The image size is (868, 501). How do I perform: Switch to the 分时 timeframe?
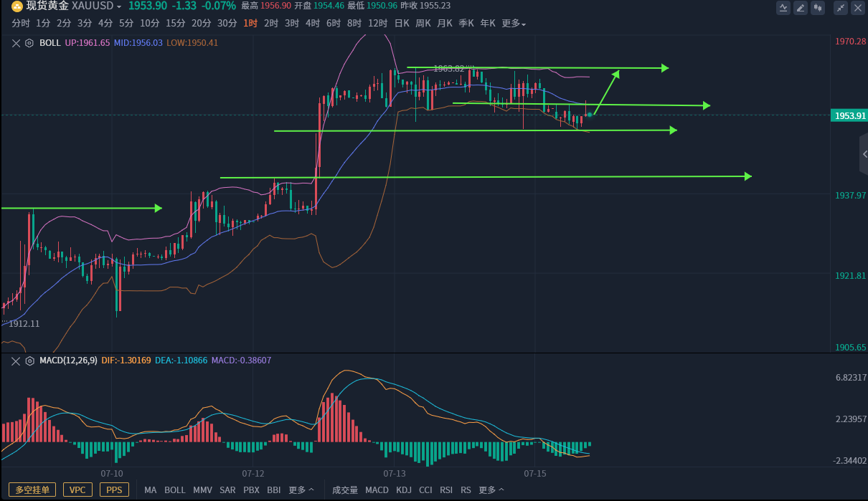click(21, 23)
